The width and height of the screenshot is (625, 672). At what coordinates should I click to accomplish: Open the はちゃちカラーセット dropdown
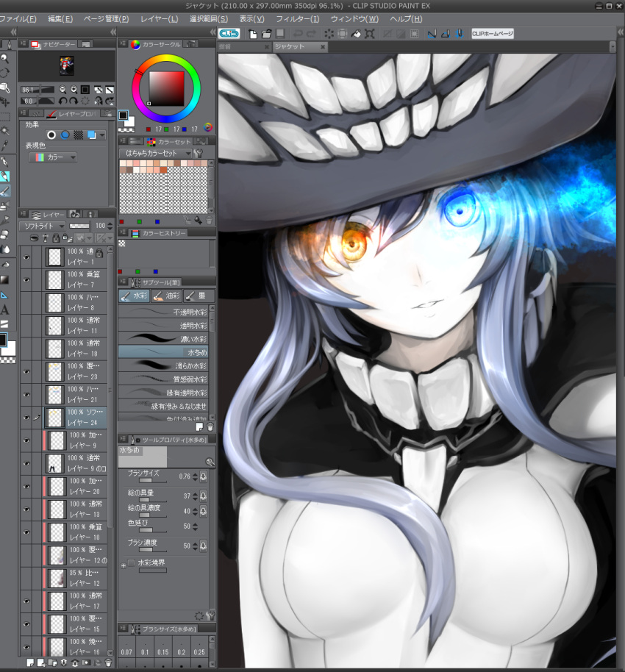click(155, 153)
